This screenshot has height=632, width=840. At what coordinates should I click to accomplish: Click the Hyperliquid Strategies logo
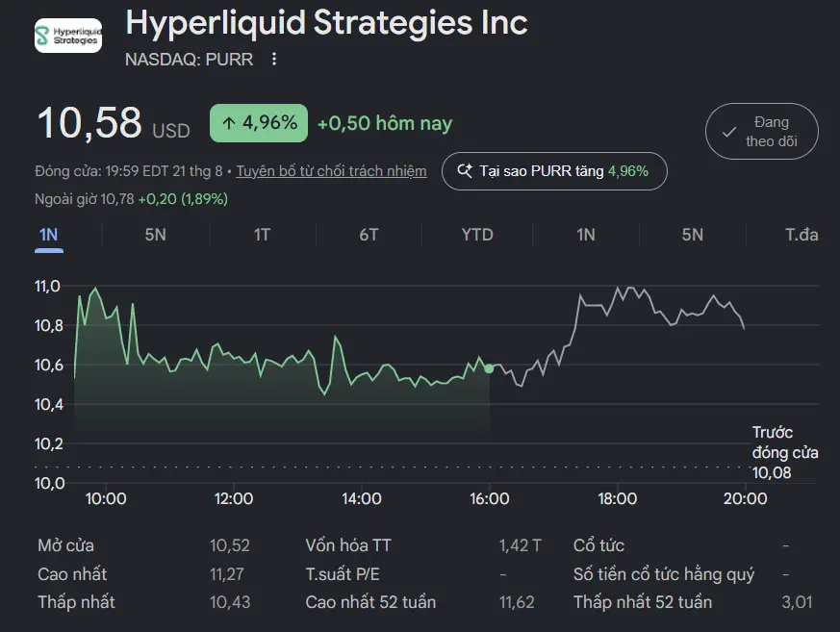click(x=68, y=36)
